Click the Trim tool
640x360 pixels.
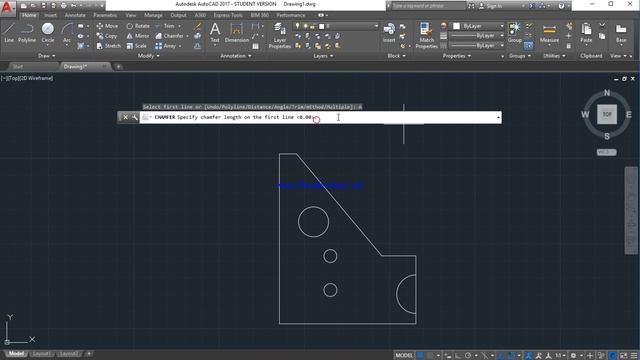click(165, 26)
